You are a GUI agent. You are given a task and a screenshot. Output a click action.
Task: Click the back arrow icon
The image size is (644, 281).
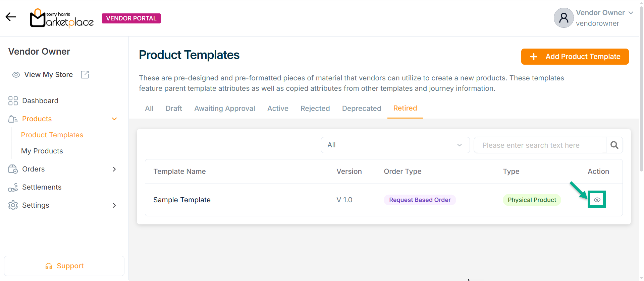11,17
